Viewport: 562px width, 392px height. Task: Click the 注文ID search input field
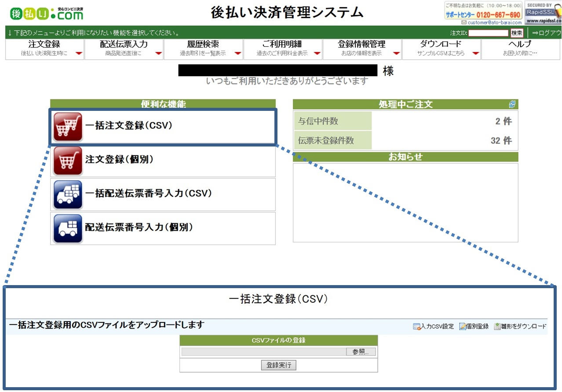[488, 33]
